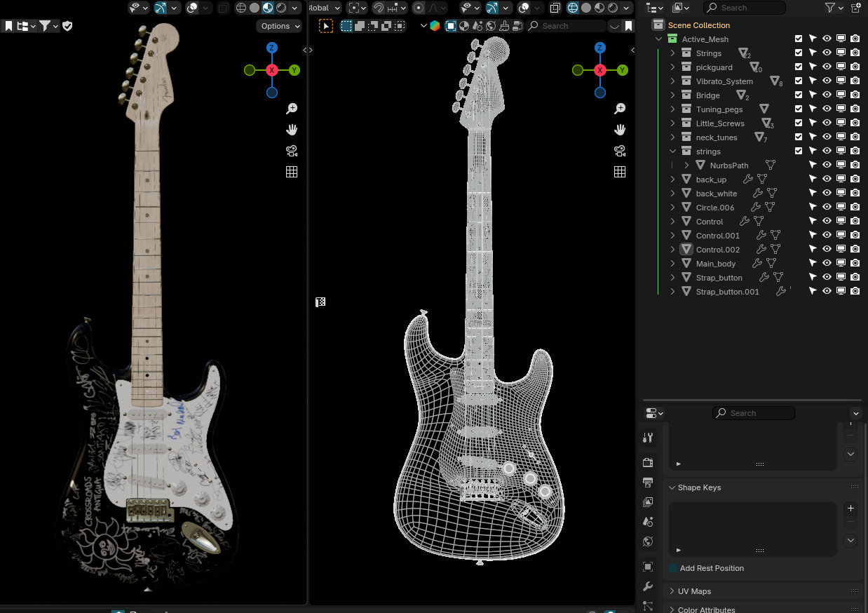This screenshot has width=868, height=613.
Task: Click the search field in the right viewport header
Action: (x=566, y=26)
